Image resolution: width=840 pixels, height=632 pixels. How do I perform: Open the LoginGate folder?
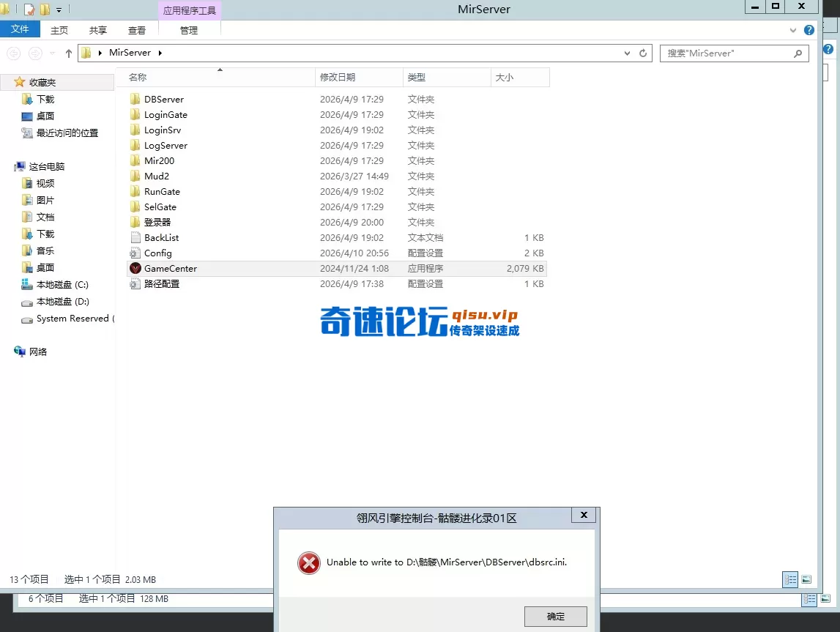pyautogui.click(x=165, y=114)
